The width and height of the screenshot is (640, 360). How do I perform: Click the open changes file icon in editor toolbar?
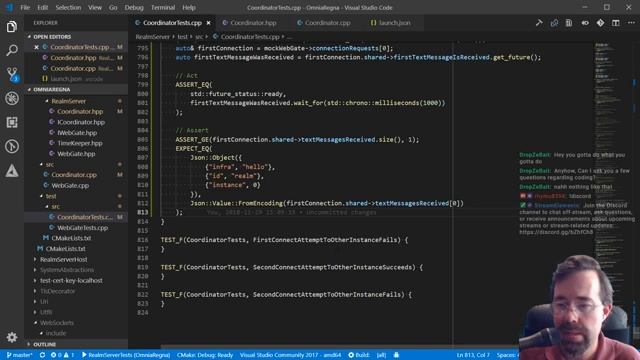click(x=569, y=23)
